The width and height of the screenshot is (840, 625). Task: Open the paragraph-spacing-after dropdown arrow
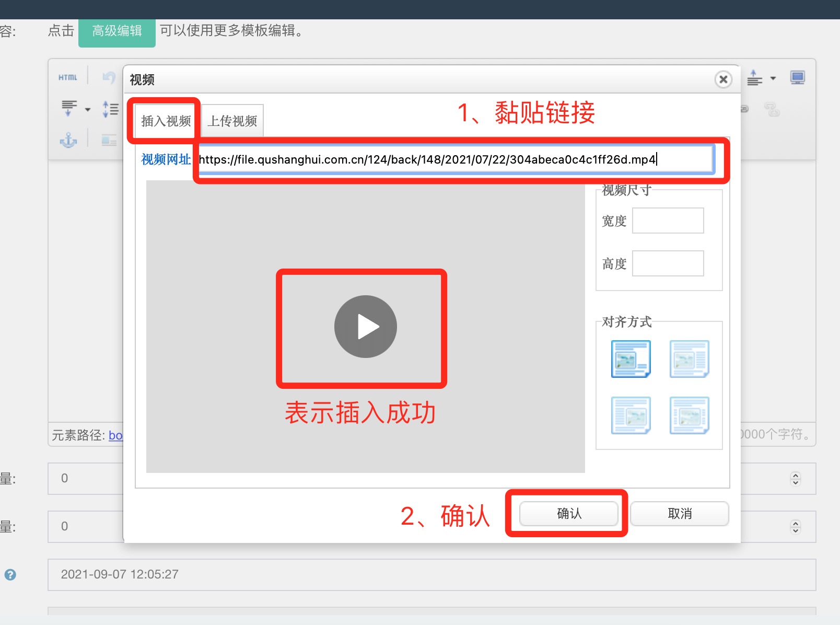pos(88,110)
